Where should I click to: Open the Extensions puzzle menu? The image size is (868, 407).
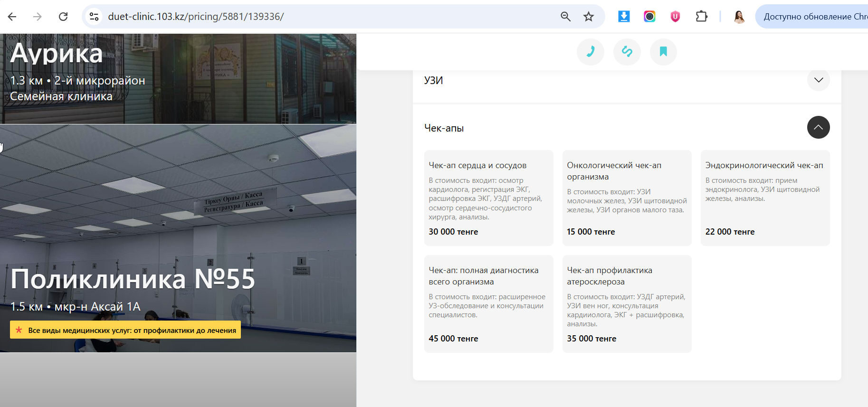coord(701,17)
